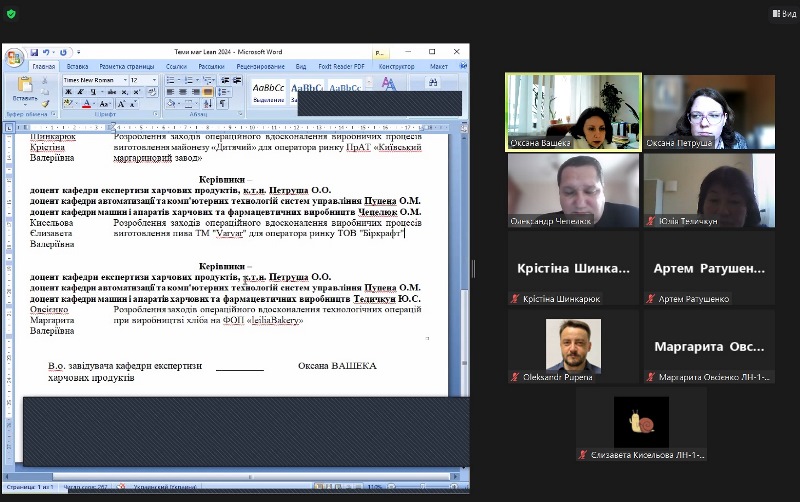Open the Рассылки tab
Screen dimensions: 800x502
coord(211,66)
